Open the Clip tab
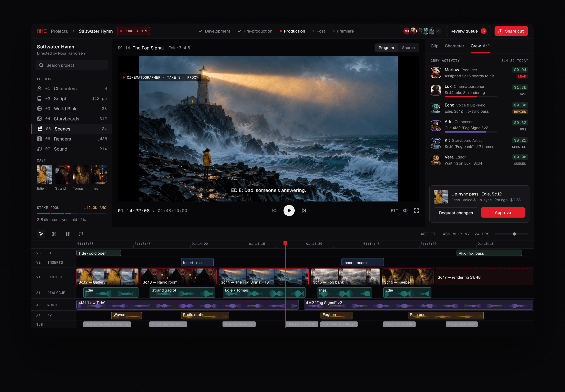The image size is (565, 392). [x=435, y=46]
